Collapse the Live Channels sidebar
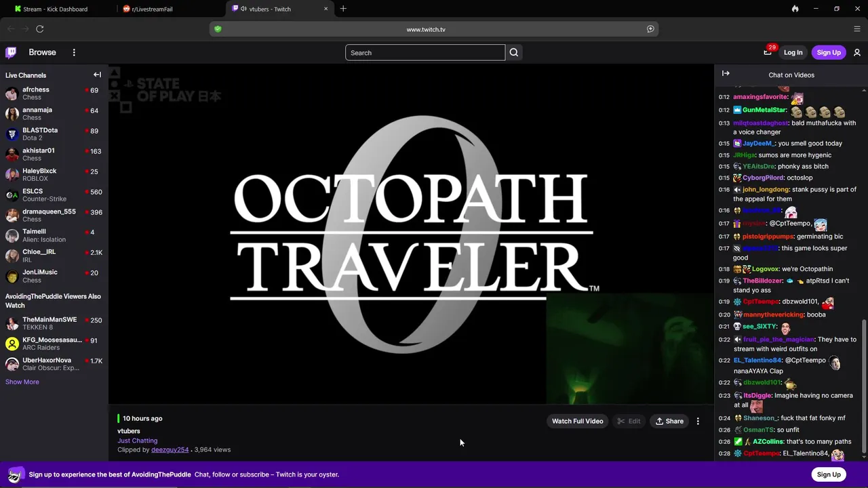The image size is (868, 488). coord(97,75)
